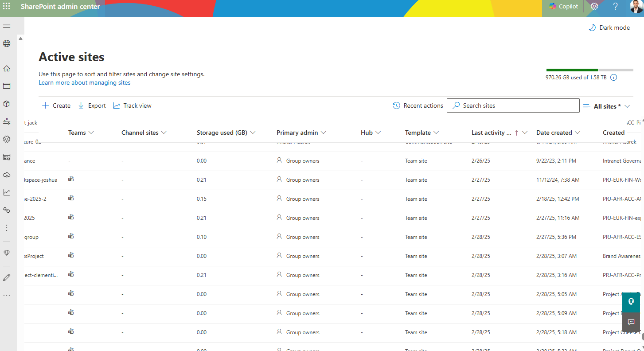Open the SharePoint admin home from the sidebar
This screenshot has width=644, height=351.
(6, 68)
